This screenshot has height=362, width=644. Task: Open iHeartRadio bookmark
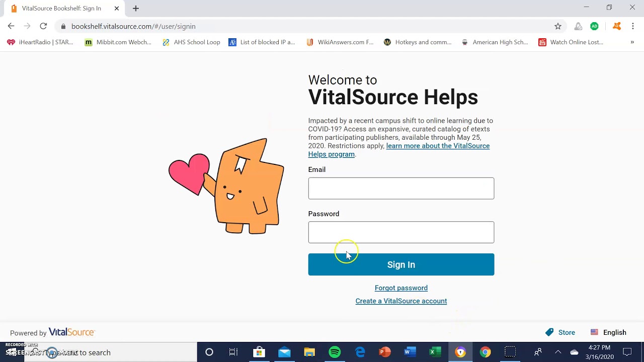(40, 42)
